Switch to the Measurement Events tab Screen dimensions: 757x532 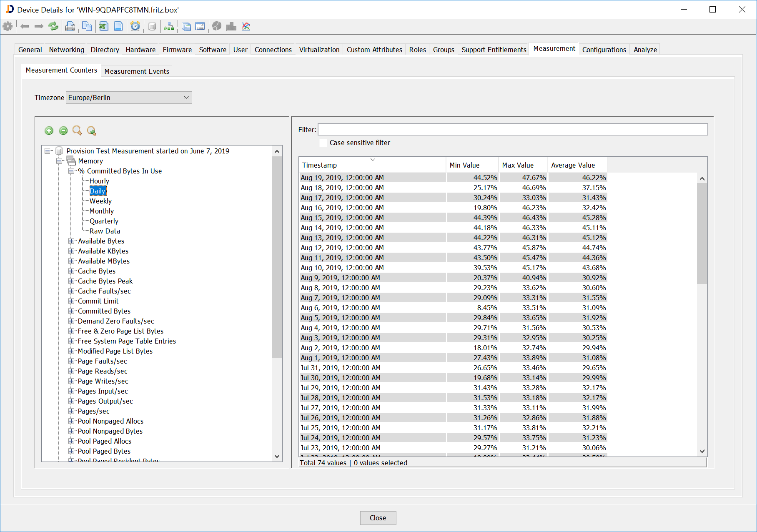point(137,71)
